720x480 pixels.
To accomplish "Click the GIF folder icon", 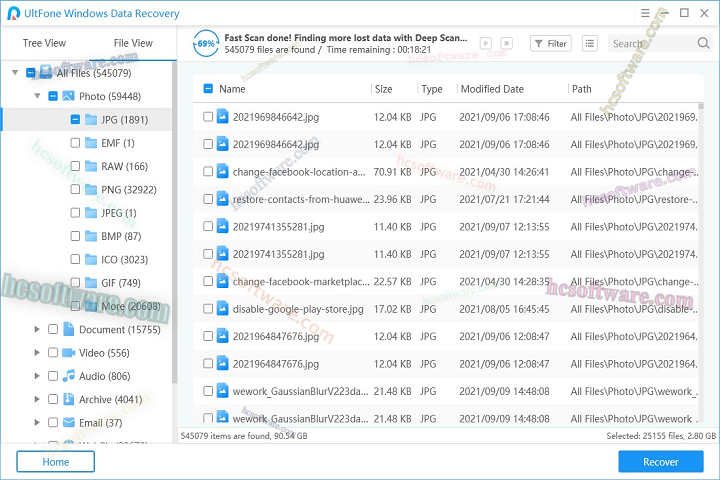I will 91,282.
